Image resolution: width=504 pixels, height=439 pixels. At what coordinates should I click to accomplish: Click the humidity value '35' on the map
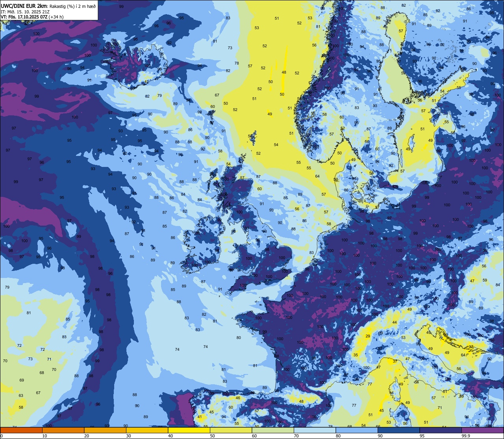pos(356,355)
